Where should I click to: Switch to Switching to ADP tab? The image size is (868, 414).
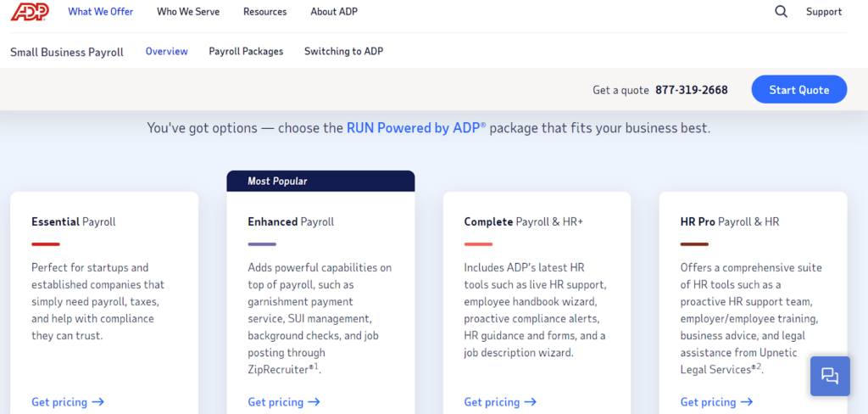(344, 52)
